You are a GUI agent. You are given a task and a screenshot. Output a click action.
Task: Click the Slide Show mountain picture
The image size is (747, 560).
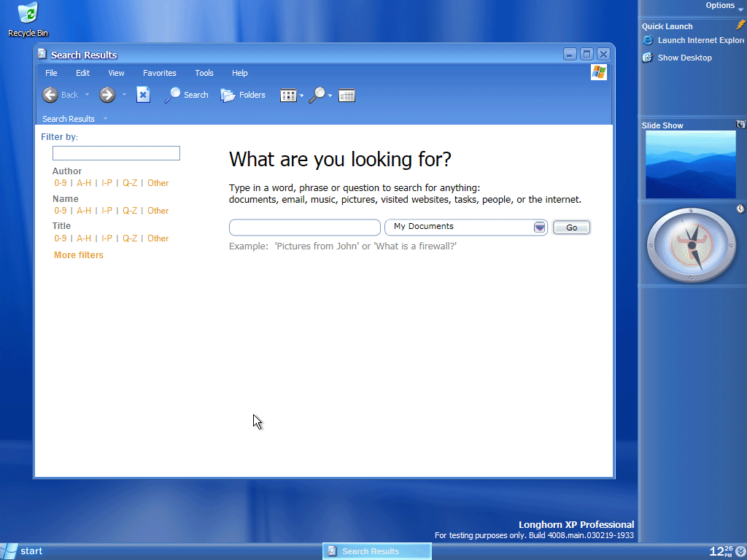coord(691,165)
